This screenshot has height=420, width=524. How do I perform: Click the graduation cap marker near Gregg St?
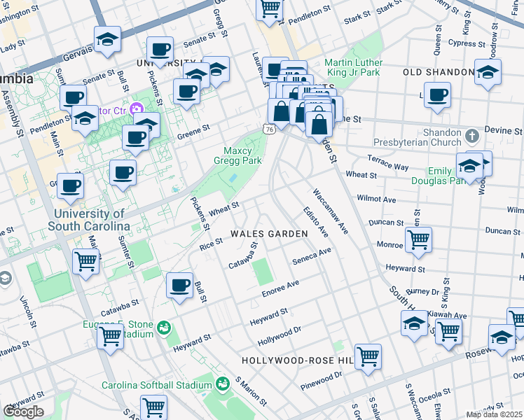pos(216,71)
